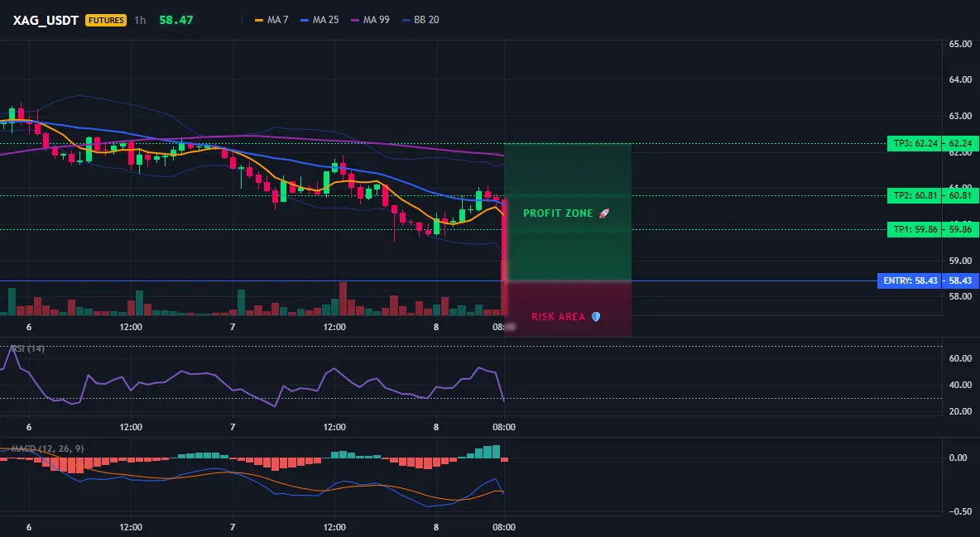Toggle the BB 20 legend entry
Screen dimensions: 980x537
(x=420, y=20)
